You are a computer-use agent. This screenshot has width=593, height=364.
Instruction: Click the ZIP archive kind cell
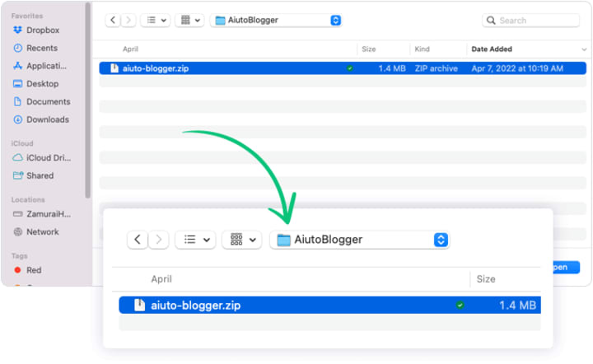[x=436, y=68]
